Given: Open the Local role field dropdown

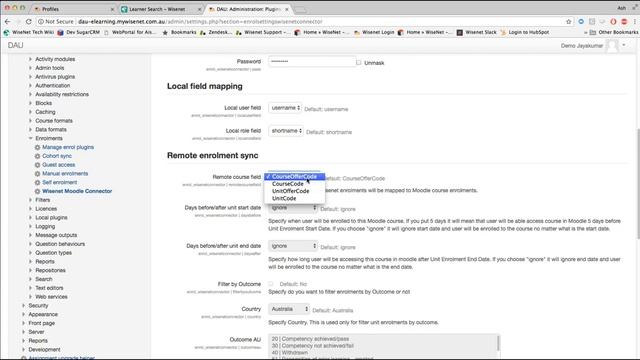Looking at the screenshot, I should point(286,131).
